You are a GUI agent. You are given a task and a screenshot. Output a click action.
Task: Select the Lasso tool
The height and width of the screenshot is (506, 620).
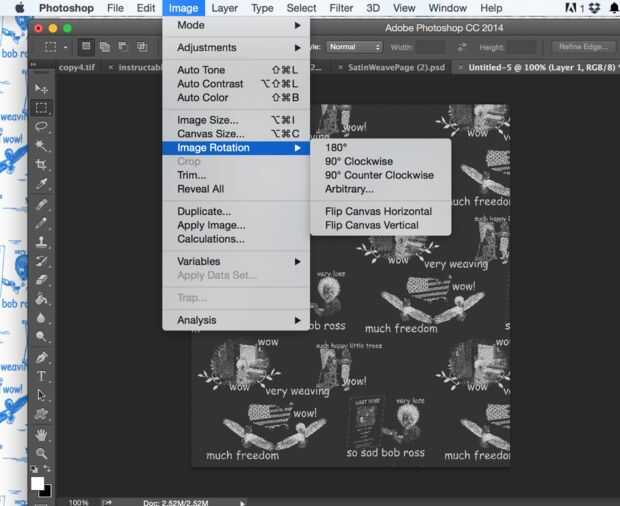tap(41, 126)
